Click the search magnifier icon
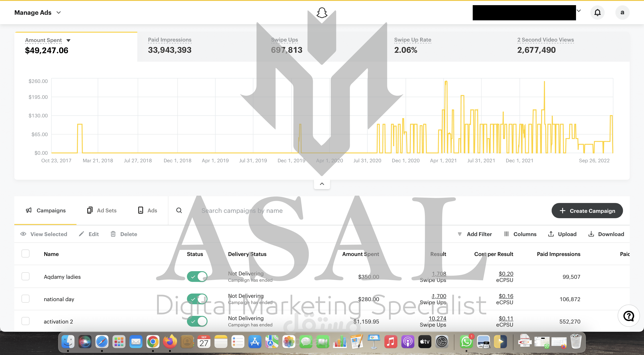 point(179,211)
